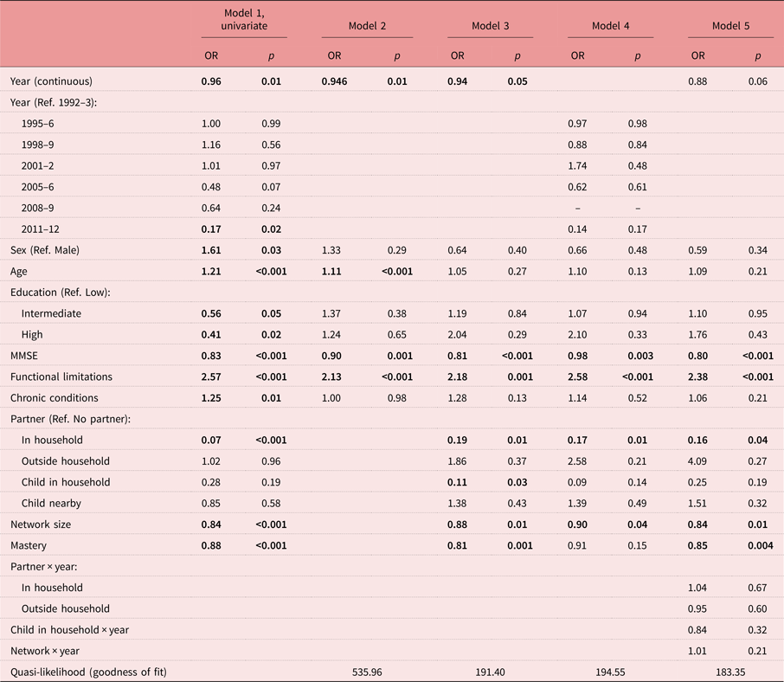This screenshot has height=682, width=784.
Task: Click the Model 5 column header
Action: pos(729,26)
